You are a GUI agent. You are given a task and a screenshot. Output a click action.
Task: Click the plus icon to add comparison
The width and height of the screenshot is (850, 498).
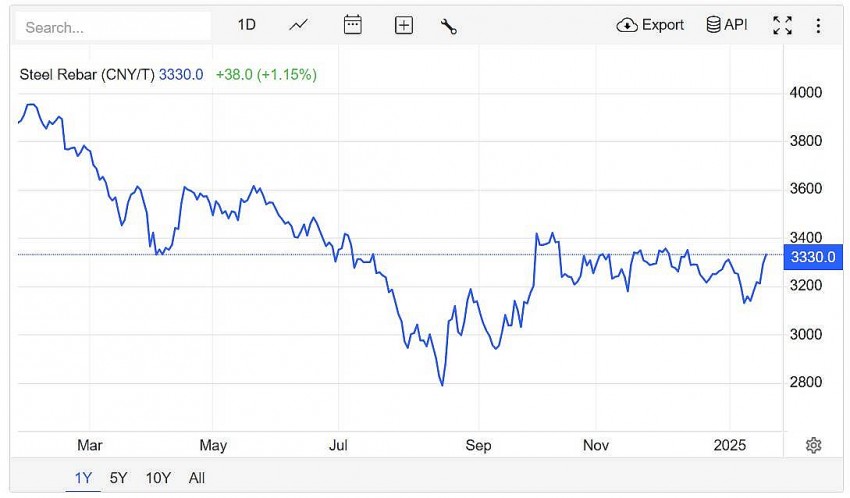[403, 26]
